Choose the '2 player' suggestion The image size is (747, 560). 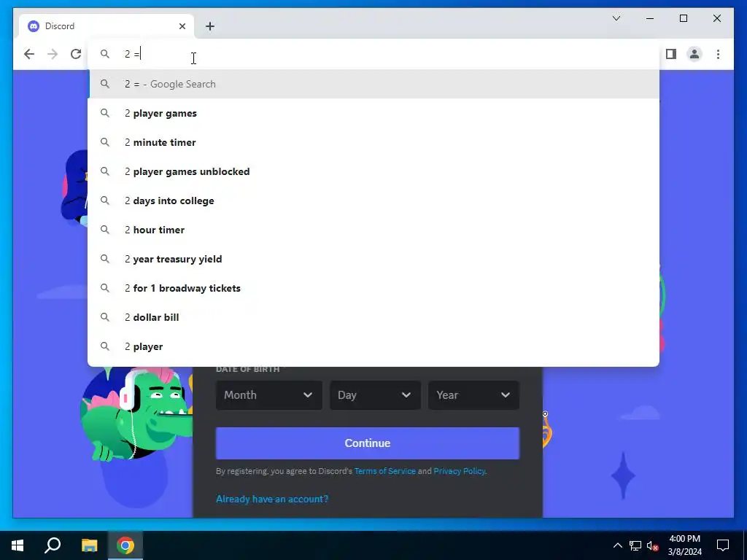pos(374,346)
